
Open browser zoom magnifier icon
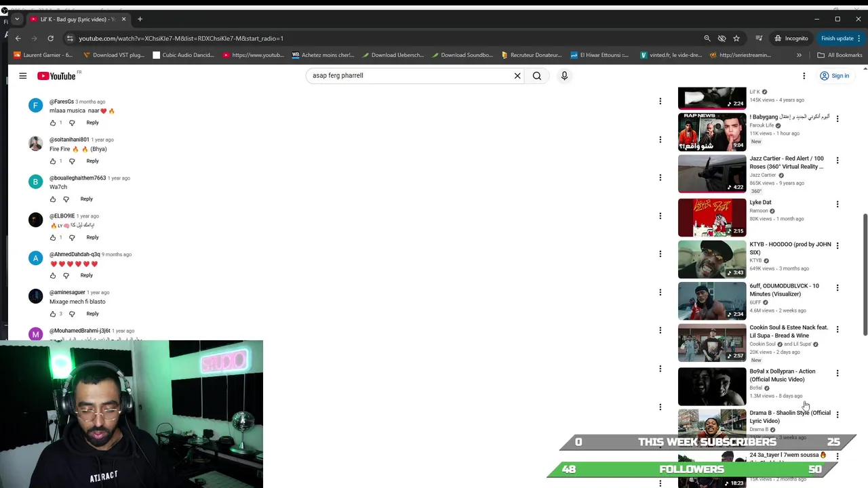coord(707,39)
